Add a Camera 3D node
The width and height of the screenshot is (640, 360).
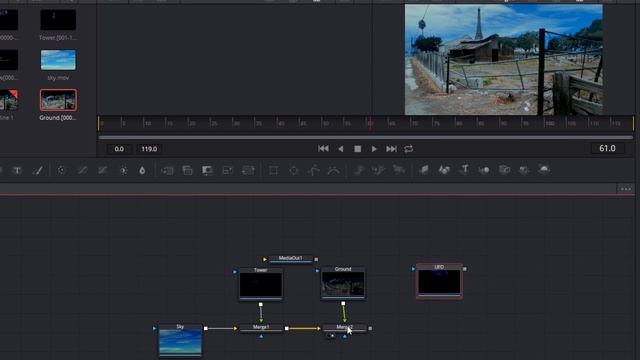point(504,170)
